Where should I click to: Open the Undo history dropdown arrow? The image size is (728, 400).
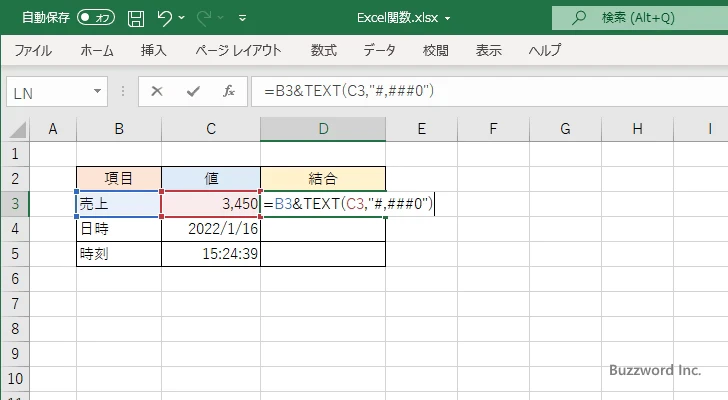click(x=182, y=18)
